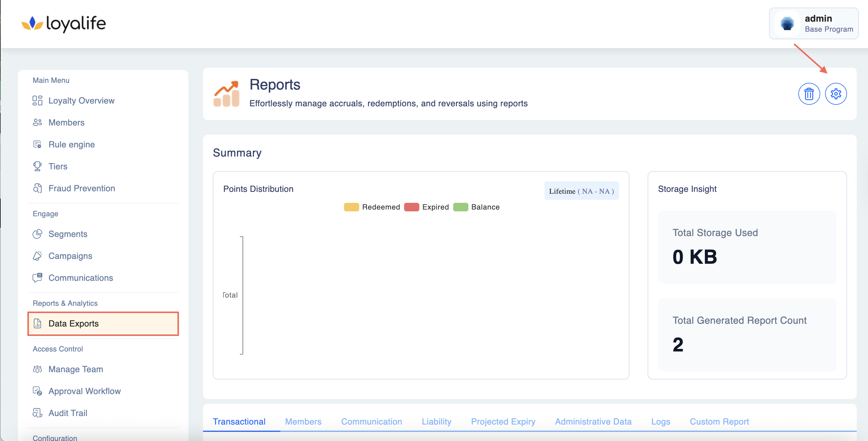Click the Audit Trail icon in sidebar

pyautogui.click(x=37, y=413)
